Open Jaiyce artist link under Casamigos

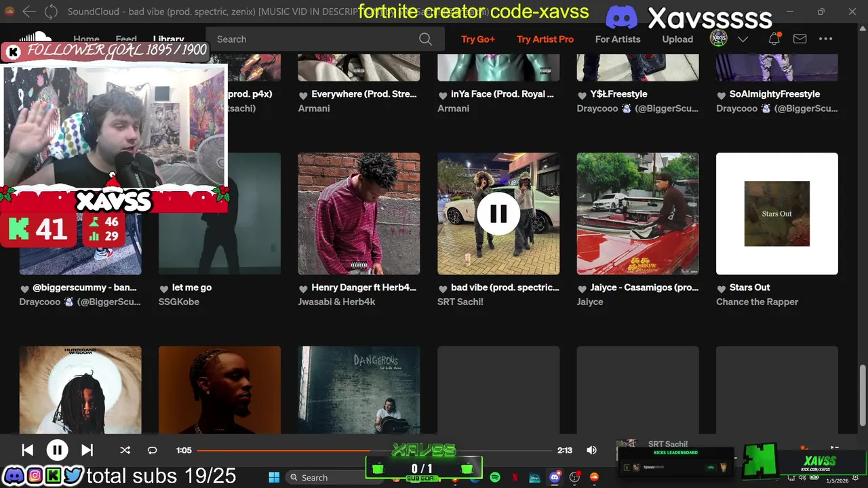[590, 302]
